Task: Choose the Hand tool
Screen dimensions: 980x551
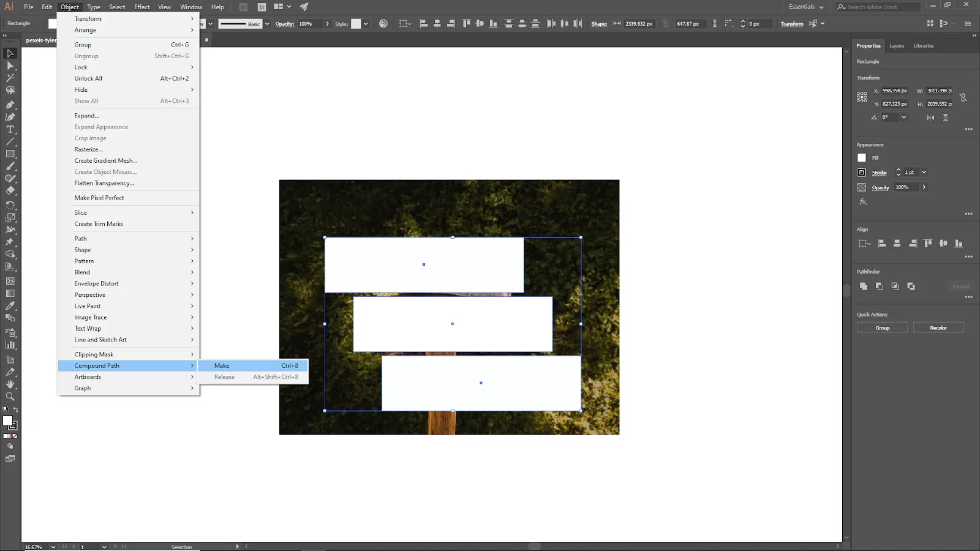Action: click(x=10, y=384)
